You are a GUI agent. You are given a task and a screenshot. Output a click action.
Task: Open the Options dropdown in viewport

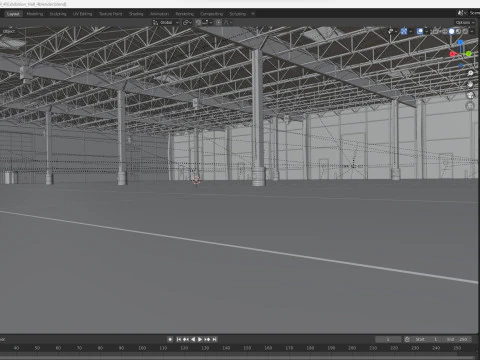click(x=465, y=22)
